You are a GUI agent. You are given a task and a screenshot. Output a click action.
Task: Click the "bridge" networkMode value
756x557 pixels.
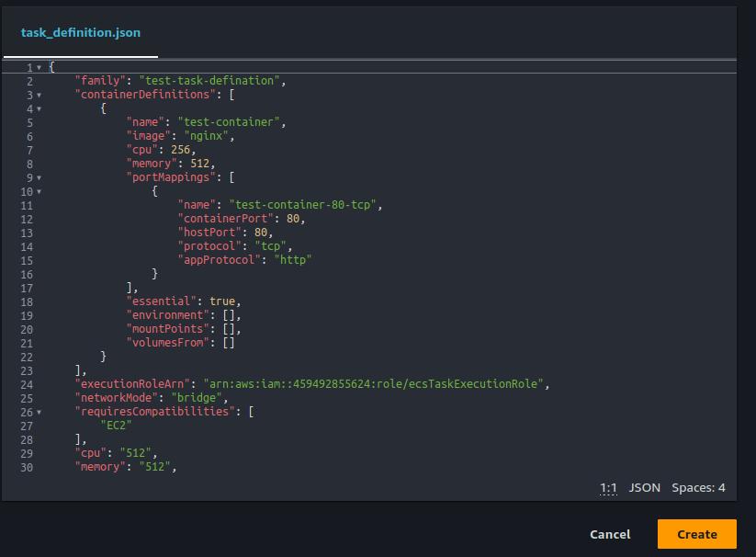[196, 398]
